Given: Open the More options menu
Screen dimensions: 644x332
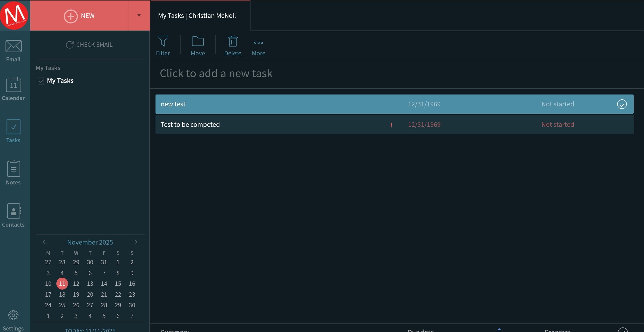Looking at the screenshot, I should tap(258, 45).
